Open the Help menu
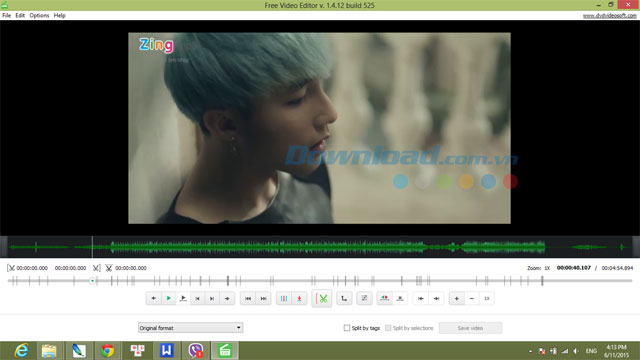The height and width of the screenshot is (360, 640). pyautogui.click(x=60, y=16)
